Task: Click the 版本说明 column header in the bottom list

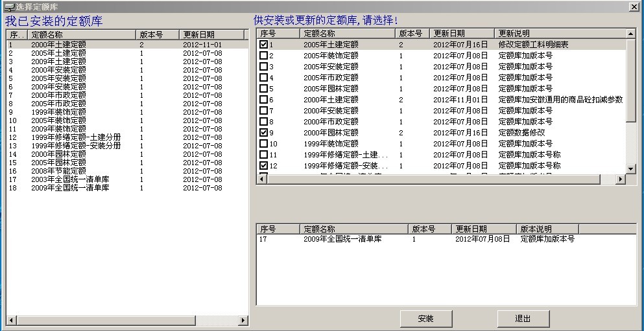Action: pyautogui.click(x=547, y=229)
